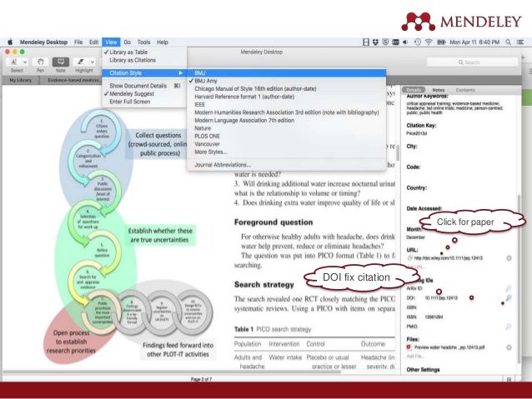This screenshot has height=399, width=532.
Task: Open Journal Abbreviations… item
Action: tap(286, 165)
